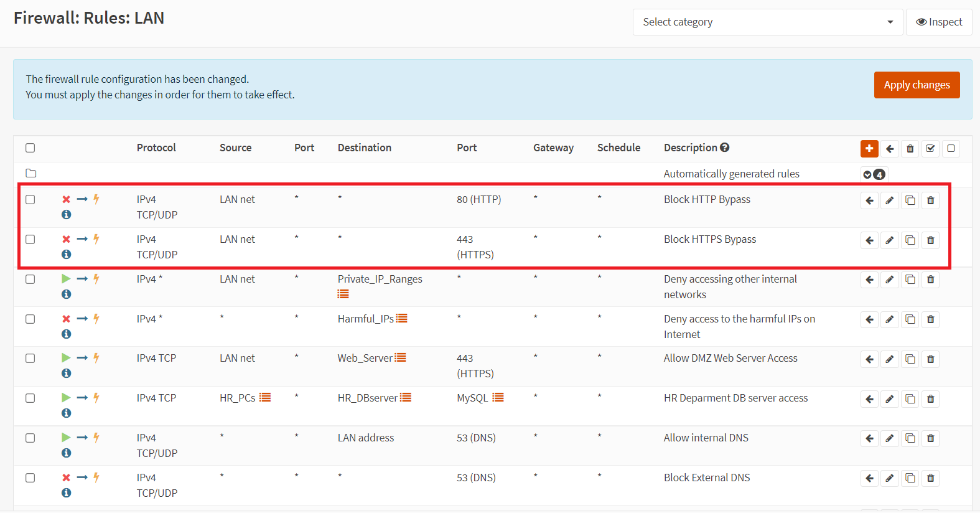
Task: Edit the Block HTTP Bypass rule
Action: 890,200
